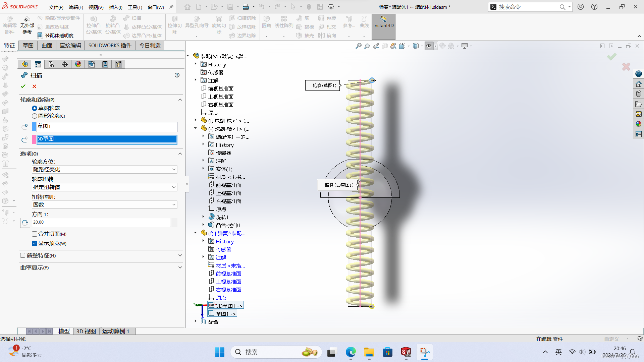
Task: Open the DisplayManager color-ball tab
Action: (x=78, y=64)
